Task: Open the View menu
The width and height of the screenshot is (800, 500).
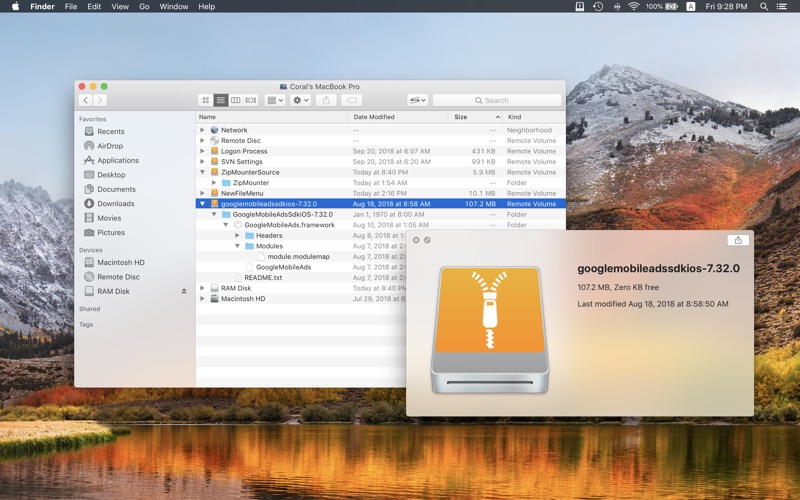Action: [x=120, y=7]
